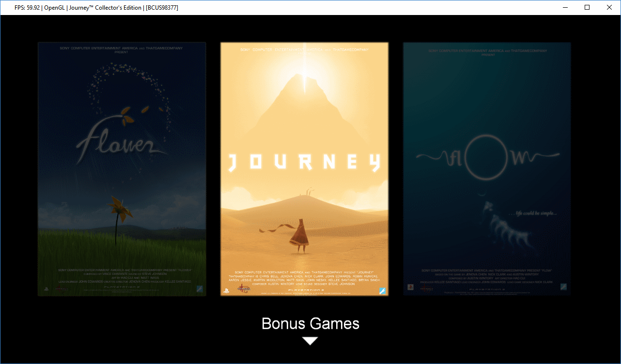Click blue studio logo on flOw poster

tap(563, 287)
